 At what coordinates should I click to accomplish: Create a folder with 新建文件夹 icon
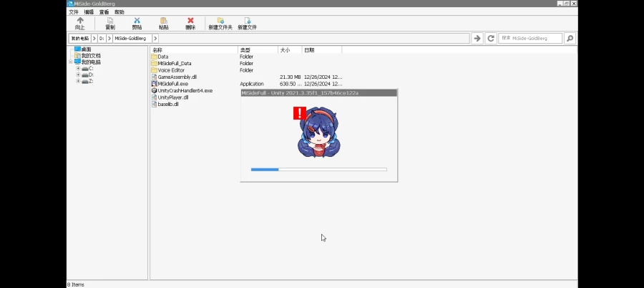(220, 23)
